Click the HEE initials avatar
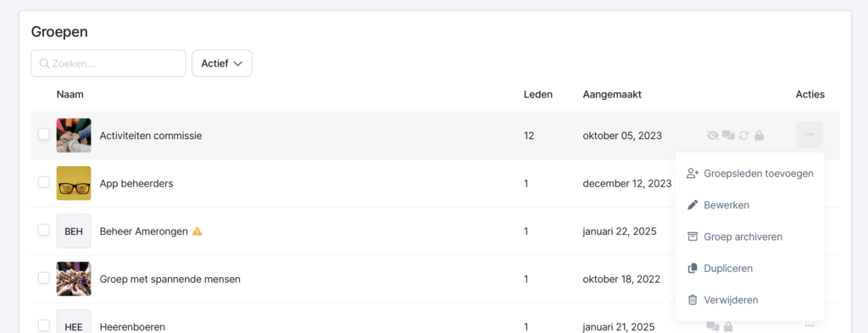The image size is (868, 333). tap(74, 322)
